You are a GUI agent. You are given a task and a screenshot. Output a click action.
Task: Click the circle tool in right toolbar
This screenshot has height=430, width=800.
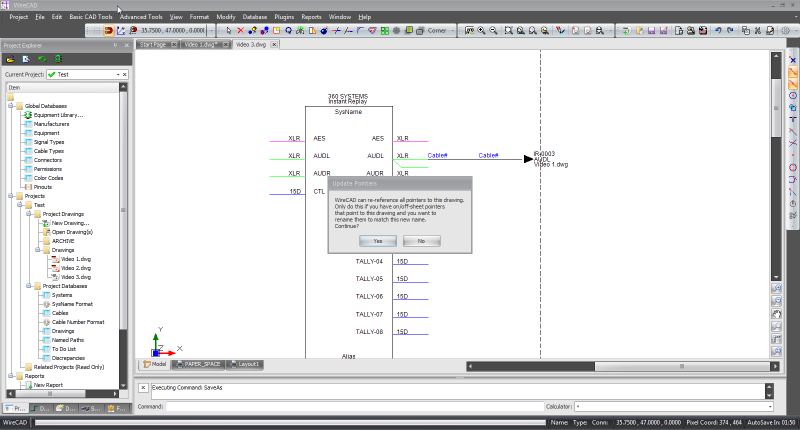(x=793, y=95)
